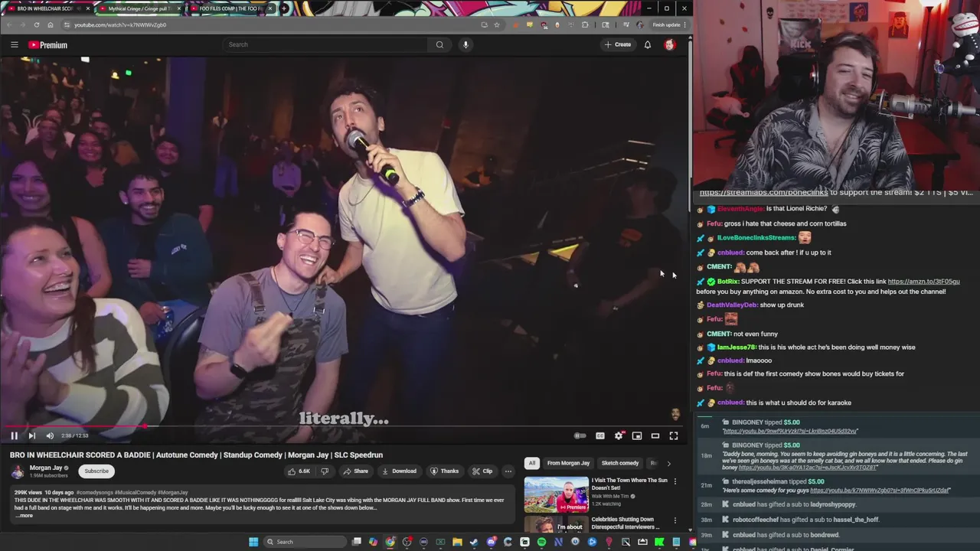Click the browser address bar URL
This screenshot has height=551, width=980.
[x=120, y=24]
